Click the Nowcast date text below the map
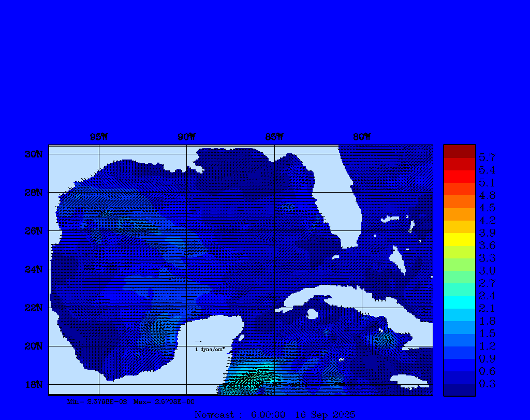This screenshot has width=530, height=420. [275, 415]
